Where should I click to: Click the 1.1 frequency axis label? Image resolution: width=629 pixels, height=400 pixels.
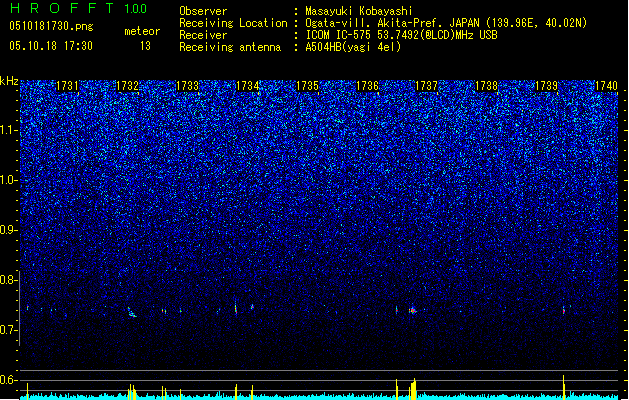coord(8,130)
